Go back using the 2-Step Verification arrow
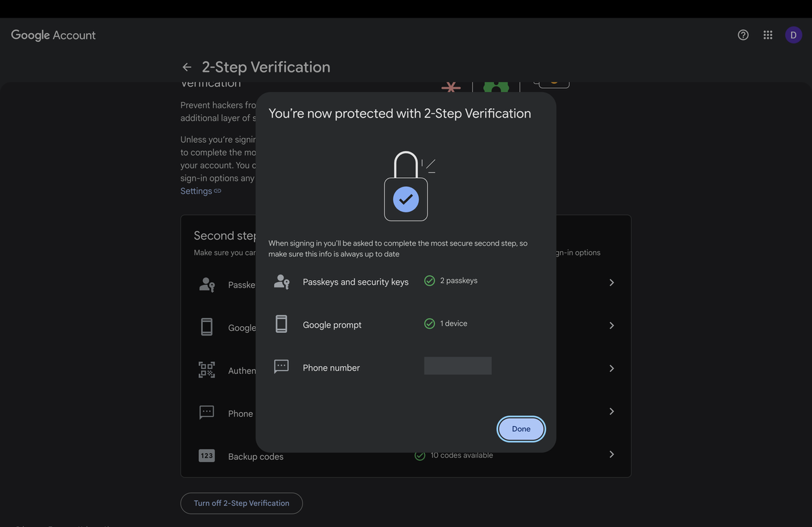Viewport: 812px width, 527px height. point(187,67)
